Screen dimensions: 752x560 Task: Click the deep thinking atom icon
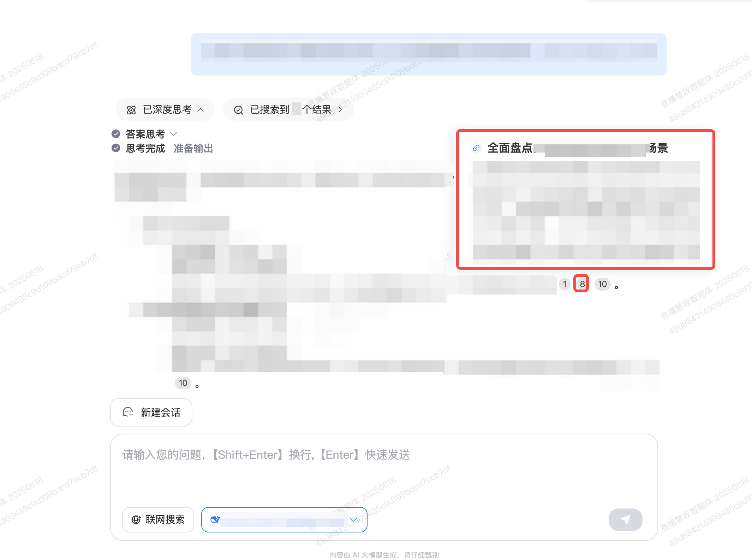coord(131,110)
